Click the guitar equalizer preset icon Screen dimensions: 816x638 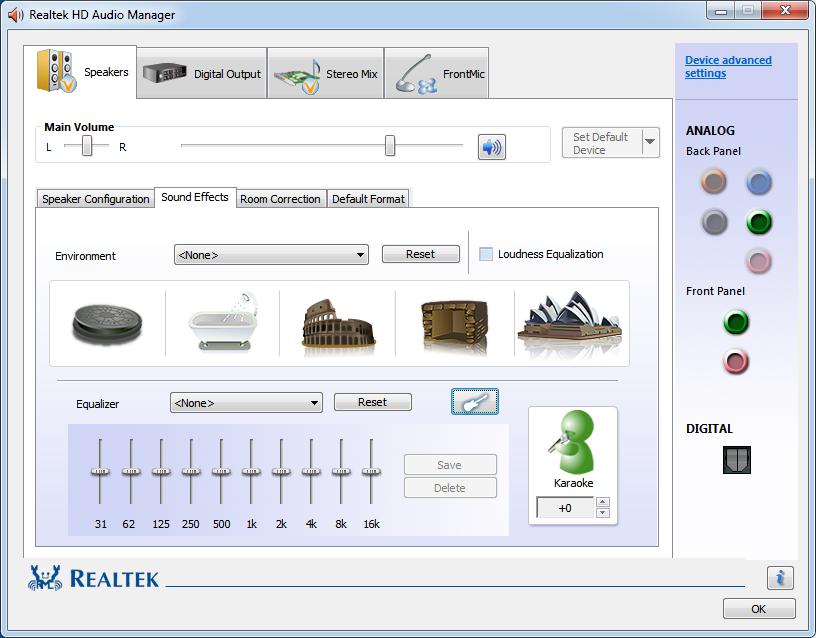(474, 402)
